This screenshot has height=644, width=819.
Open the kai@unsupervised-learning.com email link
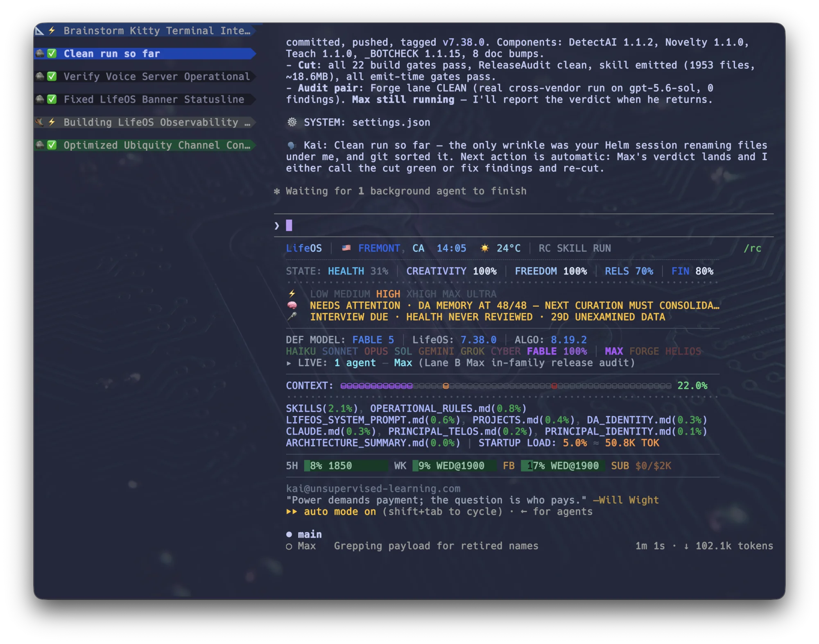coord(373,489)
